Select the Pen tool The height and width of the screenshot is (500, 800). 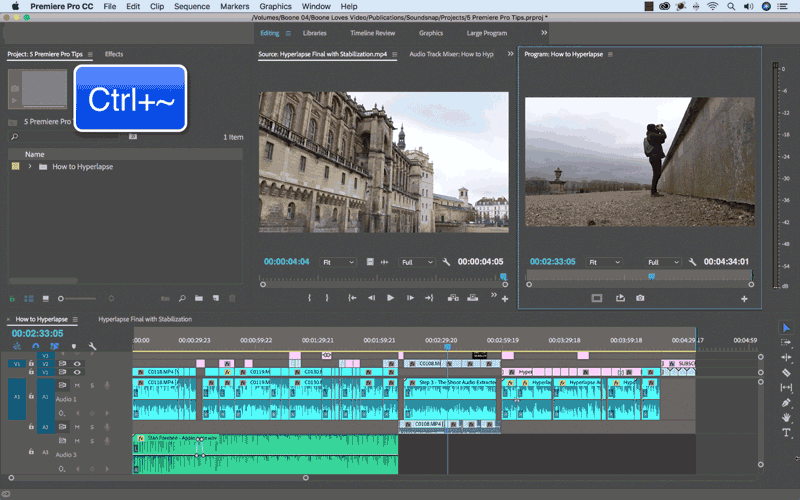(x=786, y=403)
